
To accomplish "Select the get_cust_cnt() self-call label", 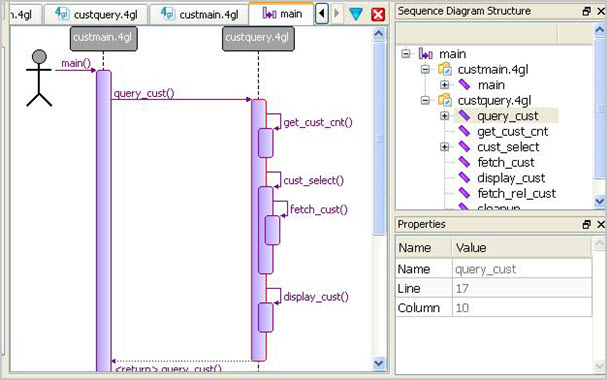I will 318,122.
